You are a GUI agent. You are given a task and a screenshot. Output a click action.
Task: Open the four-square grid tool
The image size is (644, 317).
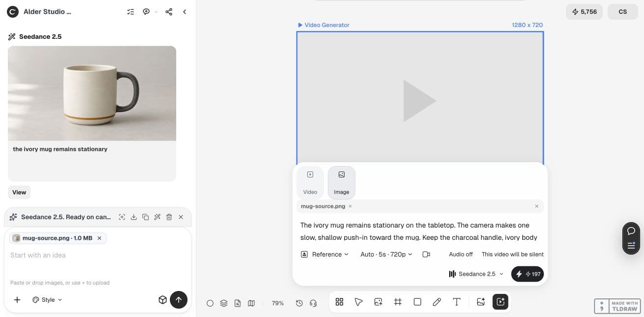point(339,302)
